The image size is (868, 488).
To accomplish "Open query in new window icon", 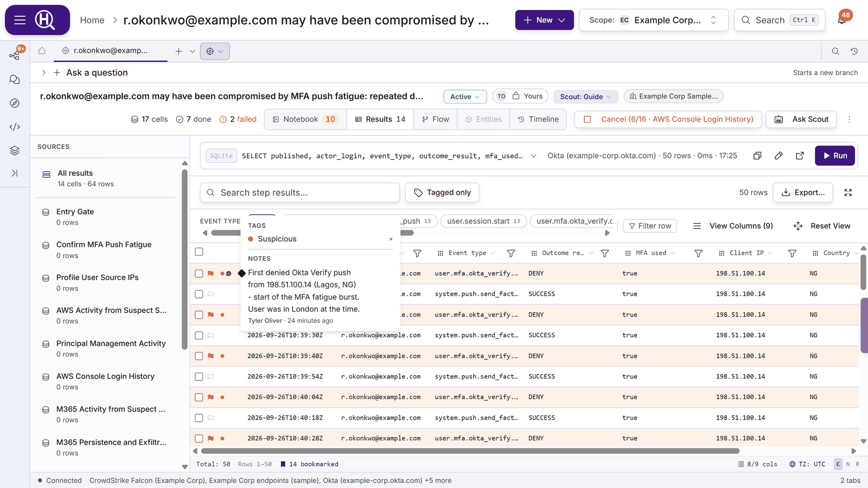I will (800, 156).
